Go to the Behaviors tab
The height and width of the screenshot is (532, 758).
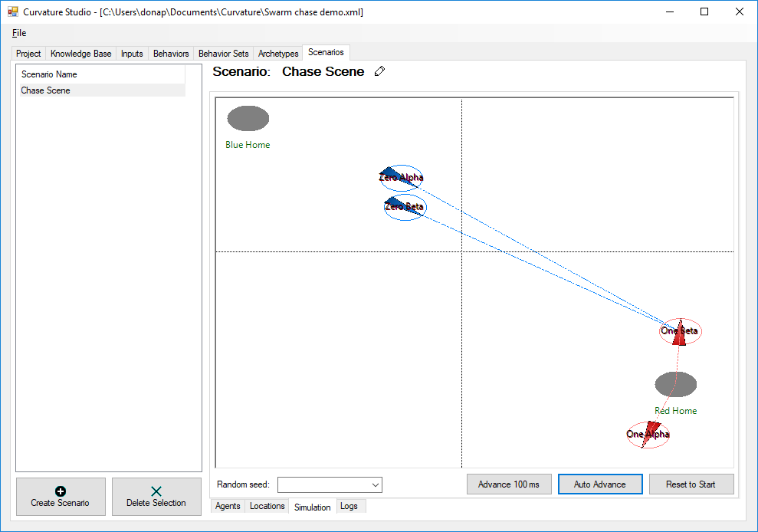[x=171, y=54]
